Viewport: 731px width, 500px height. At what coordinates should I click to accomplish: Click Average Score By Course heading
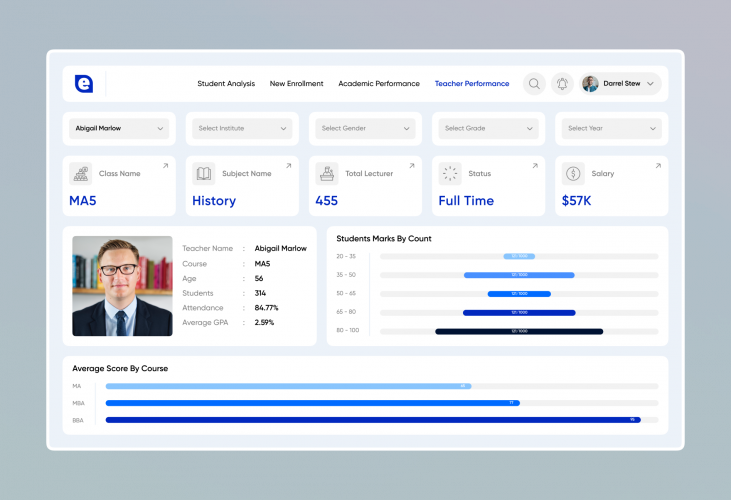(x=120, y=368)
